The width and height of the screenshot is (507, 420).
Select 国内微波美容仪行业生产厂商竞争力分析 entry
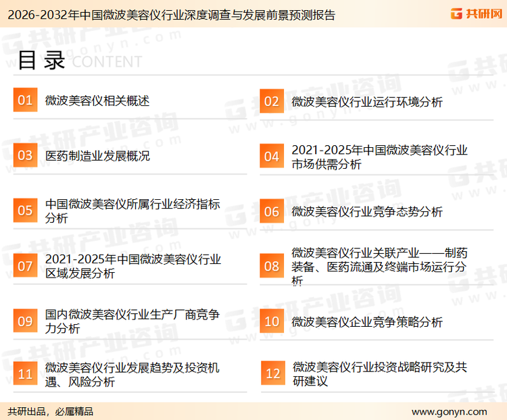[x=132, y=321]
